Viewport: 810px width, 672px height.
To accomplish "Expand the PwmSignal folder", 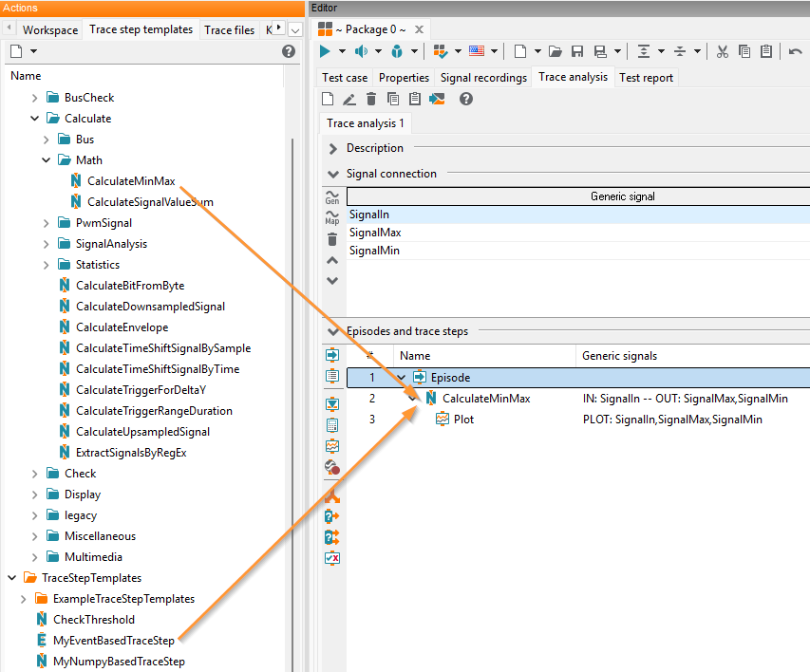I will pos(46,223).
